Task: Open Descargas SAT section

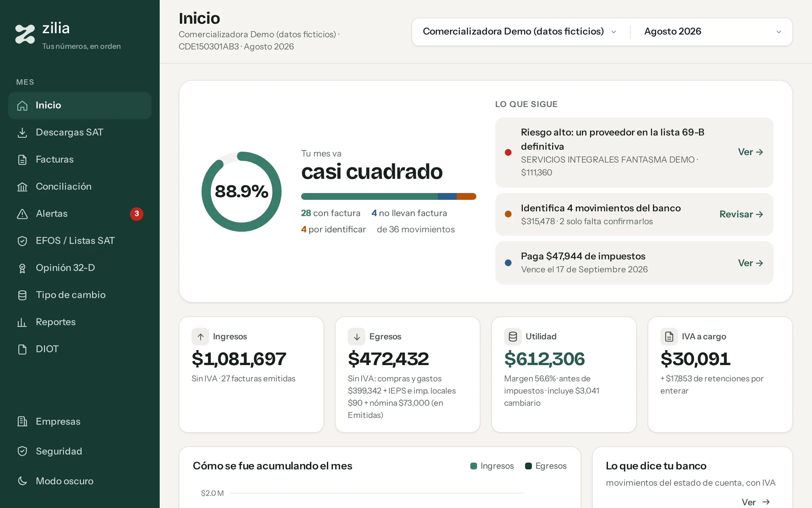Action: (80, 132)
